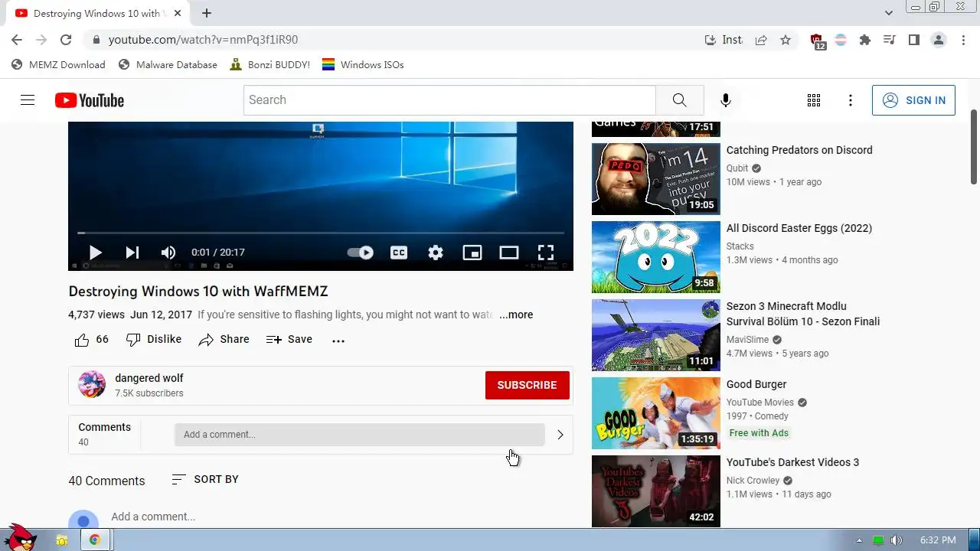Open the player settings gear
This screenshot has width=980, height=551.
tap(436, 253)
